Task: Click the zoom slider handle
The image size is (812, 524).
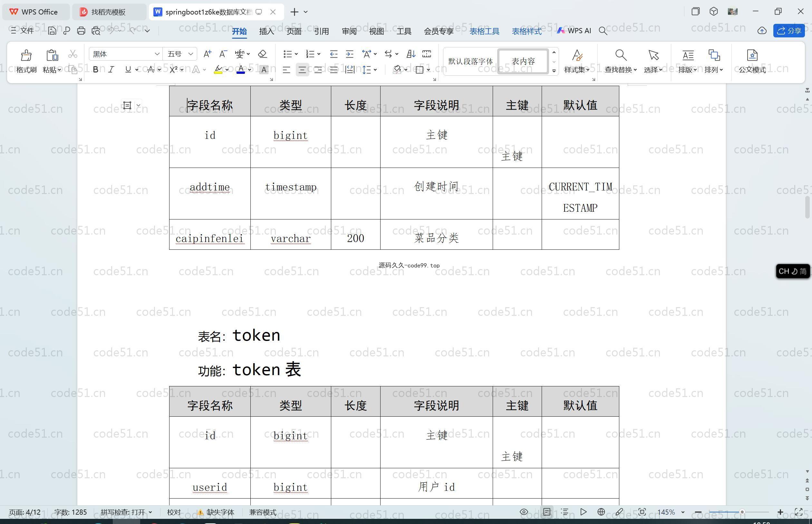Action: (x=742, y=512)
